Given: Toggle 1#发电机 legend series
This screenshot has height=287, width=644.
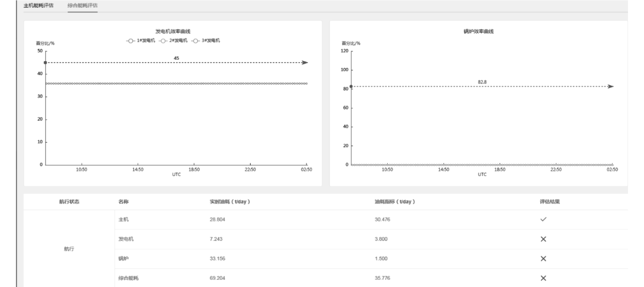Looking at the screenshot, I should pos(141,41).
